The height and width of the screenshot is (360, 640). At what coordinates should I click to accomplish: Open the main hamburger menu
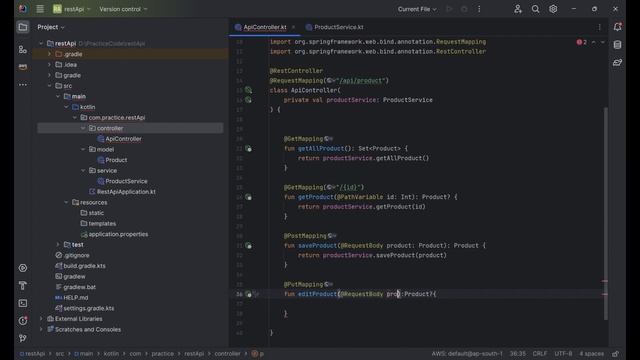[40, 9]
